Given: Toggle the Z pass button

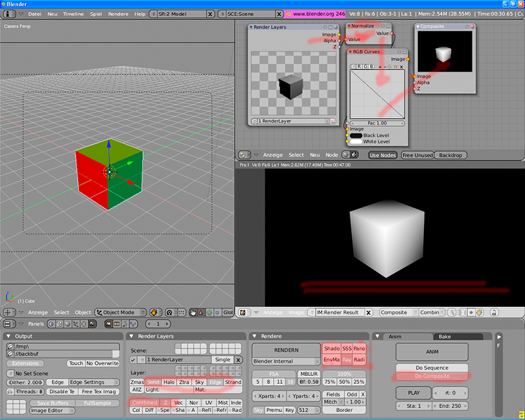Looking at the screenshot, I should click(165, 402).
